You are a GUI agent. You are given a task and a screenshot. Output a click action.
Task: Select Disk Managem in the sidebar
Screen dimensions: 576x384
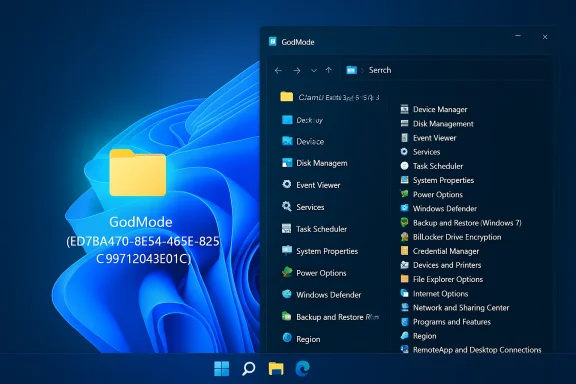314,163
